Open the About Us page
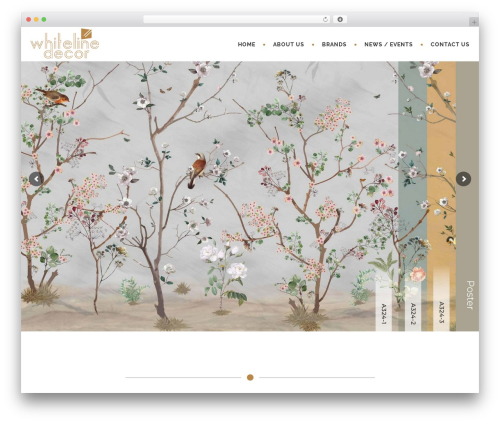Viewport: 500px width, 423px height. click(288, 44)
